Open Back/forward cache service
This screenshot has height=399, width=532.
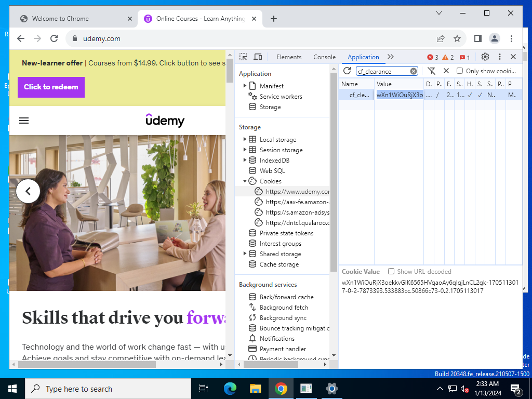(x=286, y=297)
